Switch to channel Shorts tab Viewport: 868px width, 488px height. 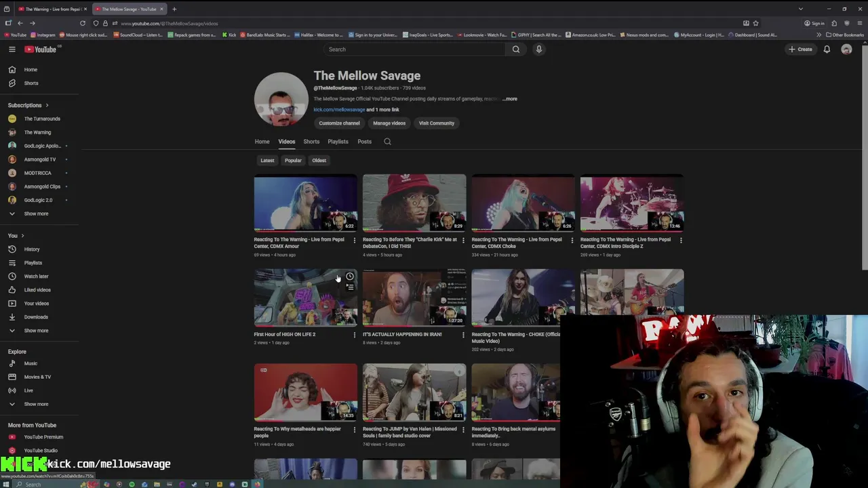point(311,142)
